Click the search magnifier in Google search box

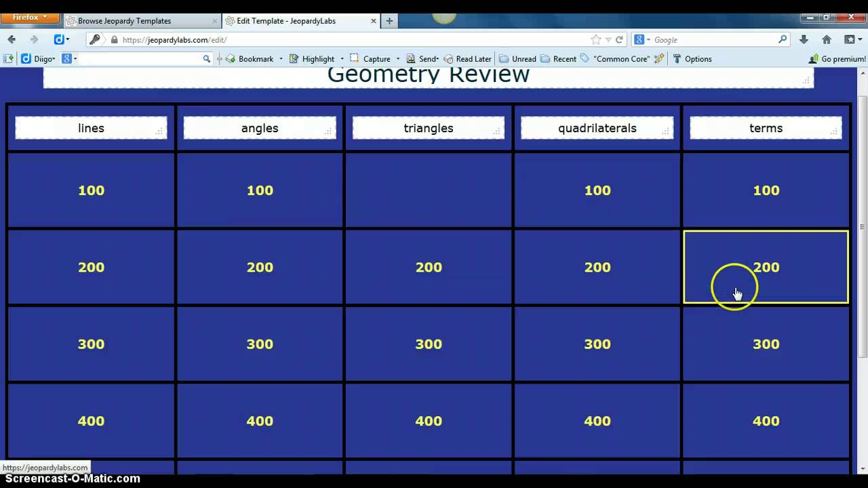783,39
